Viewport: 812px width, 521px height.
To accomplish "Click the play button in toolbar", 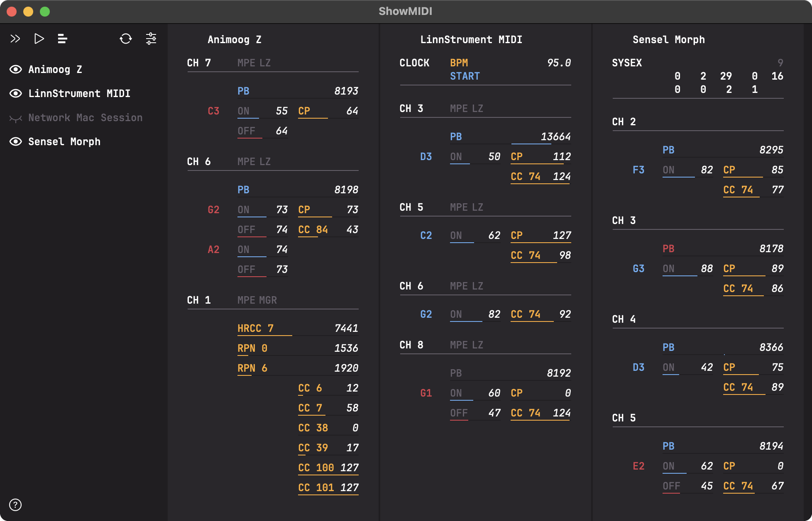I will click(39, 39).
